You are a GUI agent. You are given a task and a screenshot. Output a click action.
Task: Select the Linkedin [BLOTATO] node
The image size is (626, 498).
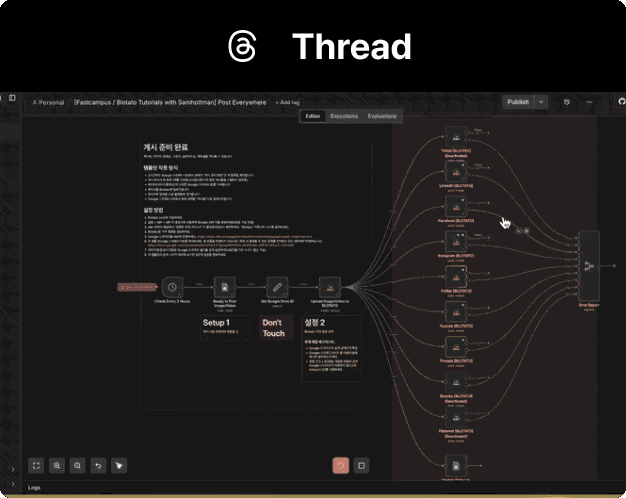click(x=456, y=172)
